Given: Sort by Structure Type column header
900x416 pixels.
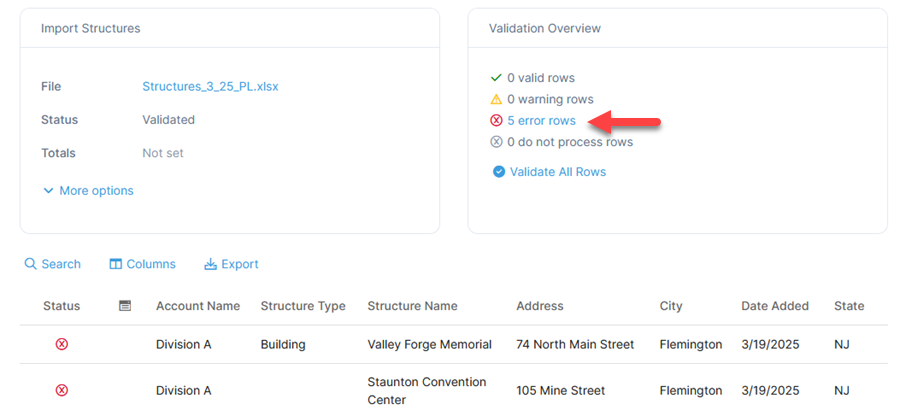Looking at the screenshot, I should point(303,306).
